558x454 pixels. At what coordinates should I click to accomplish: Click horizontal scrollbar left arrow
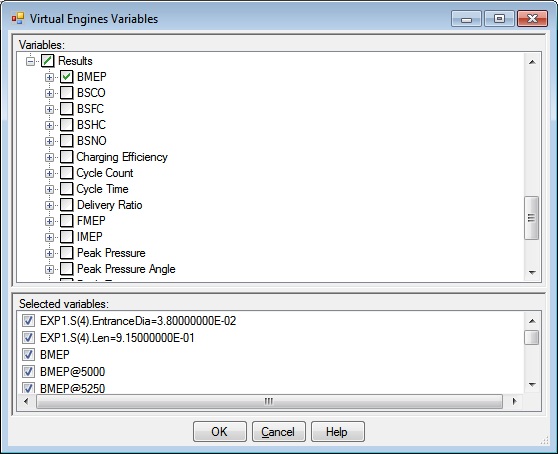click(x=26, y=401)
